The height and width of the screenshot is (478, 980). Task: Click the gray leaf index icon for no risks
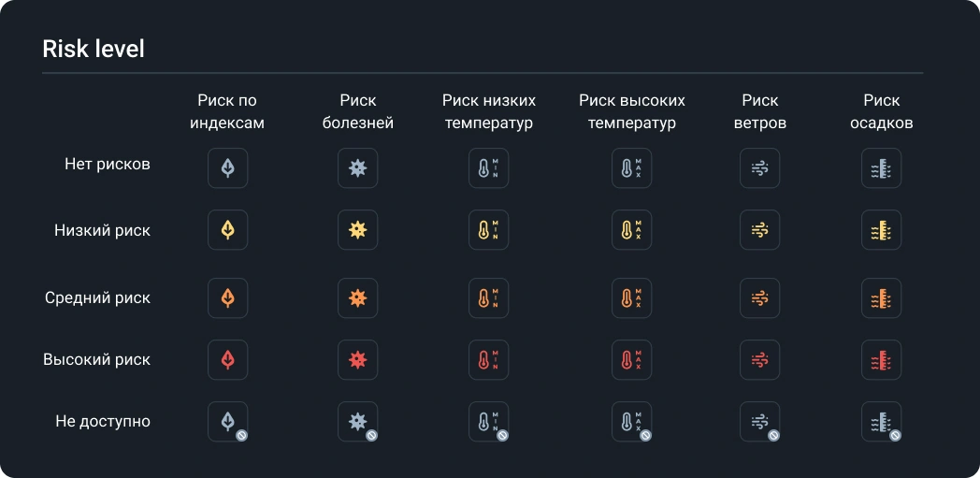227,168
